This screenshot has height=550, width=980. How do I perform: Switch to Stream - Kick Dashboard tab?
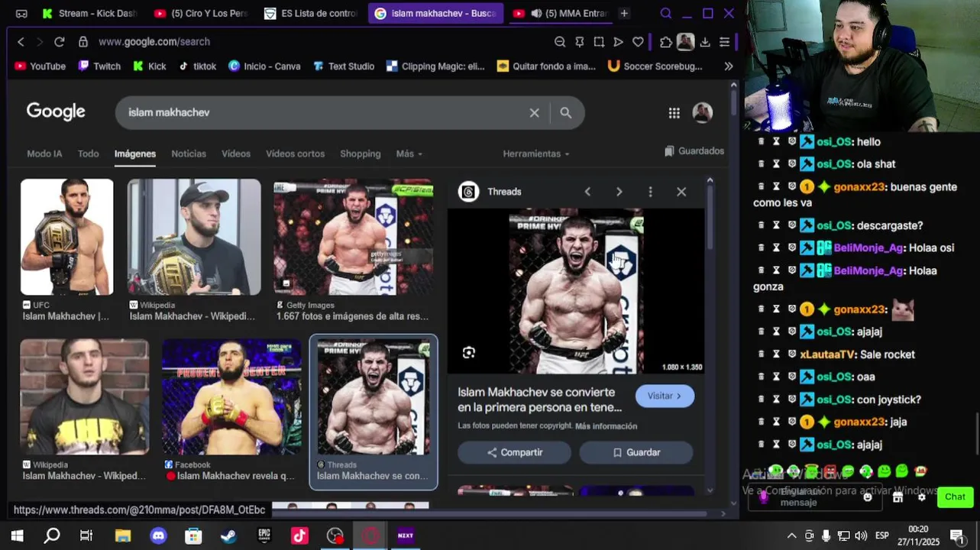point(89,13)
